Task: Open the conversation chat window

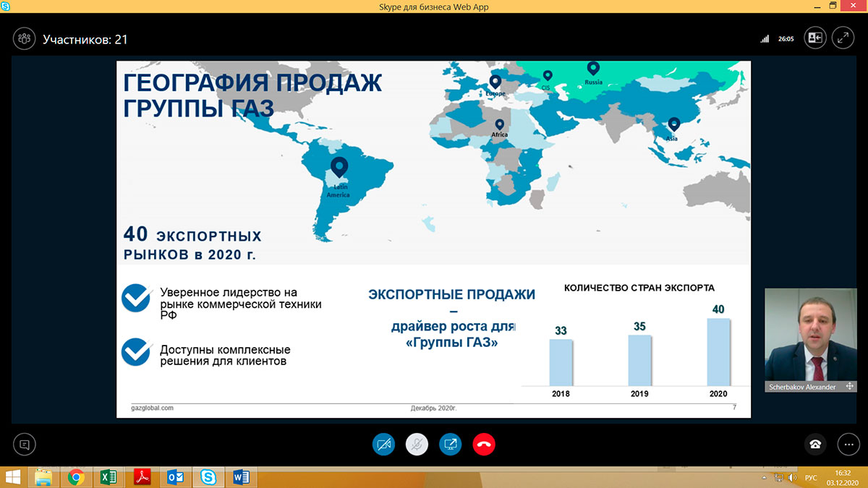Action: tap(25, 444)
